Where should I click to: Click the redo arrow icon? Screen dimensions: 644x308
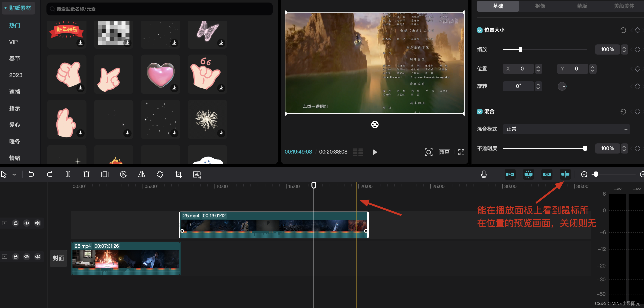pos(49,174)
